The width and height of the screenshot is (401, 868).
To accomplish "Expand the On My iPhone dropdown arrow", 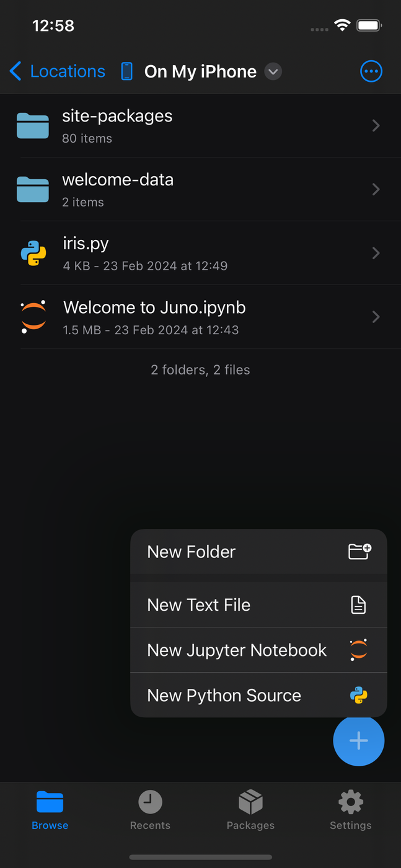I will pyautogui.click(x=273, y=71).
